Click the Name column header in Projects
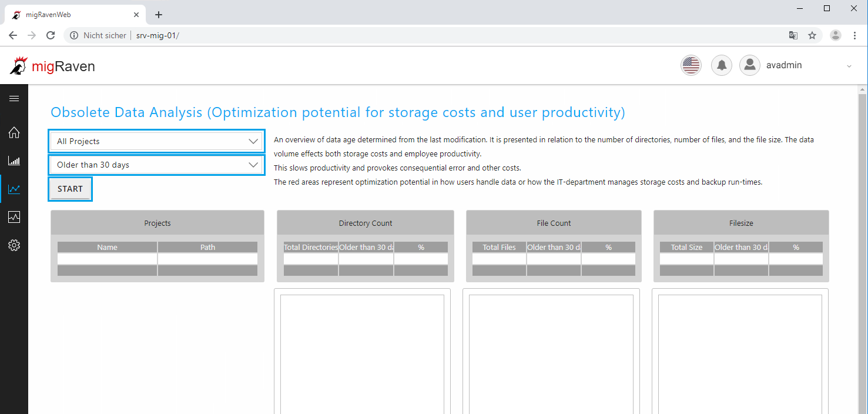Viewport: 868px width, 414px height. [108, 247]
